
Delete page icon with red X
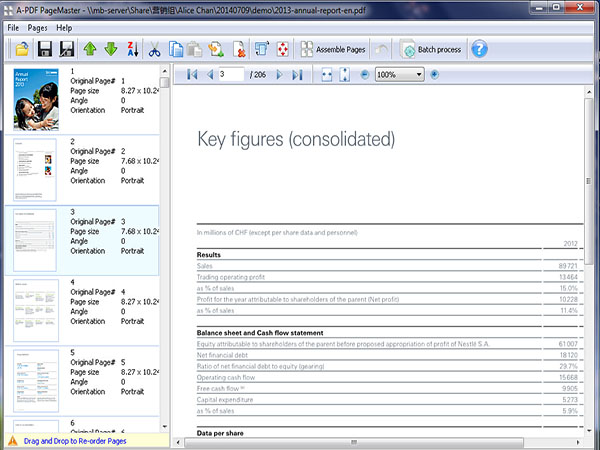click(240, 49)
